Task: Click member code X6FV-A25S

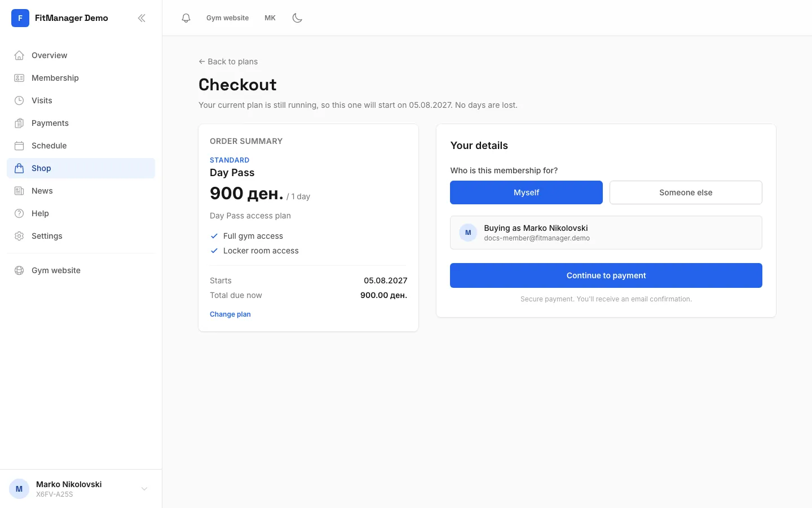Action: [x=55, y=494]
